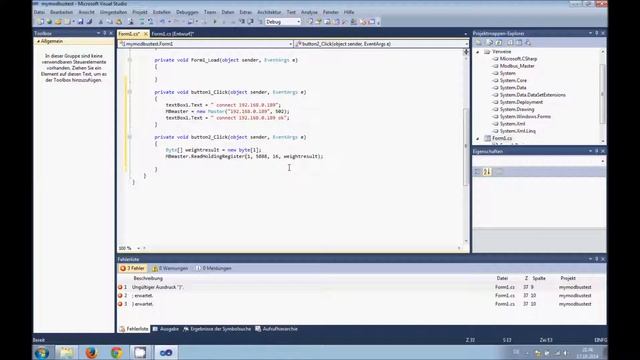The width and height of the screenshot is (640, 360).
Task: Switch to the Aufrufhierarchie tab
Action: tap(276, 329)
